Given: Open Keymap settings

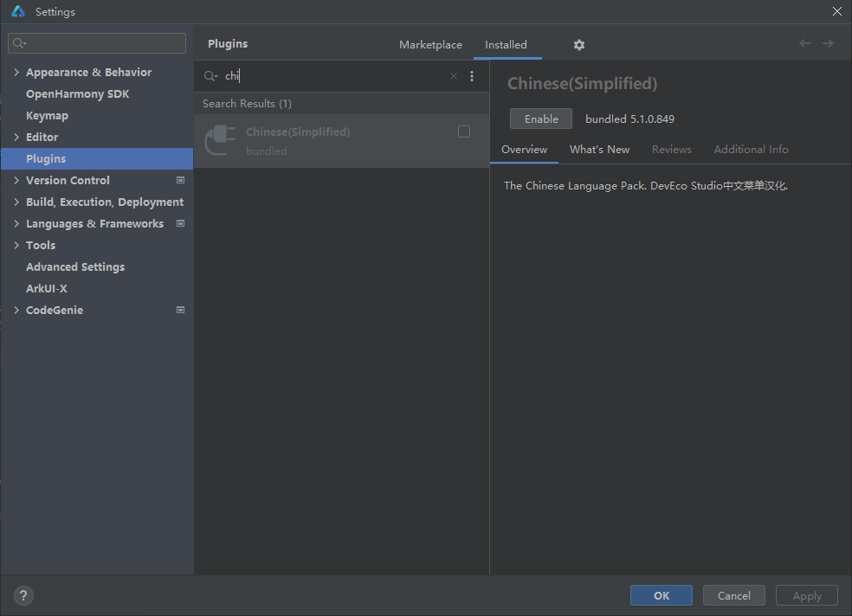Looking at the screenshot, I should pos(48,116).
